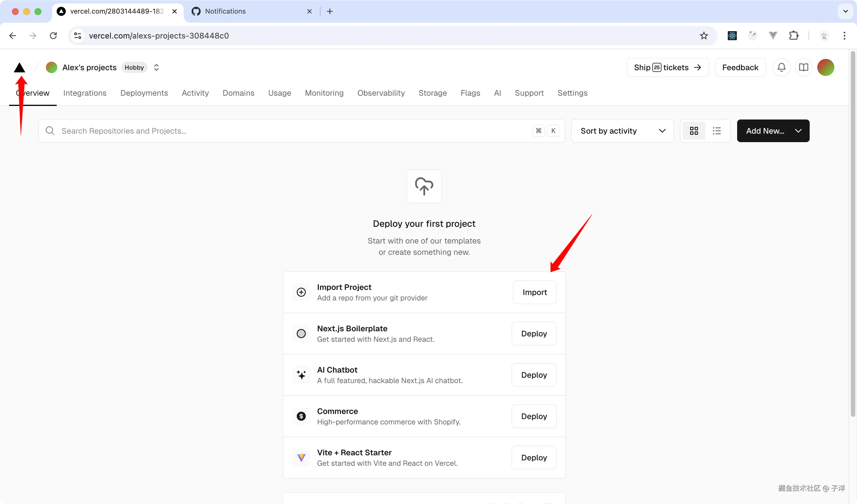Expand the team switcher chevrons

tap(156, 67)
